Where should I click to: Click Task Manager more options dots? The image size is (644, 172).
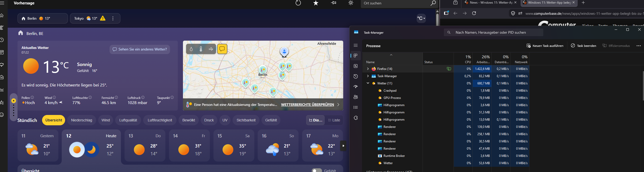tap(639, 46)
